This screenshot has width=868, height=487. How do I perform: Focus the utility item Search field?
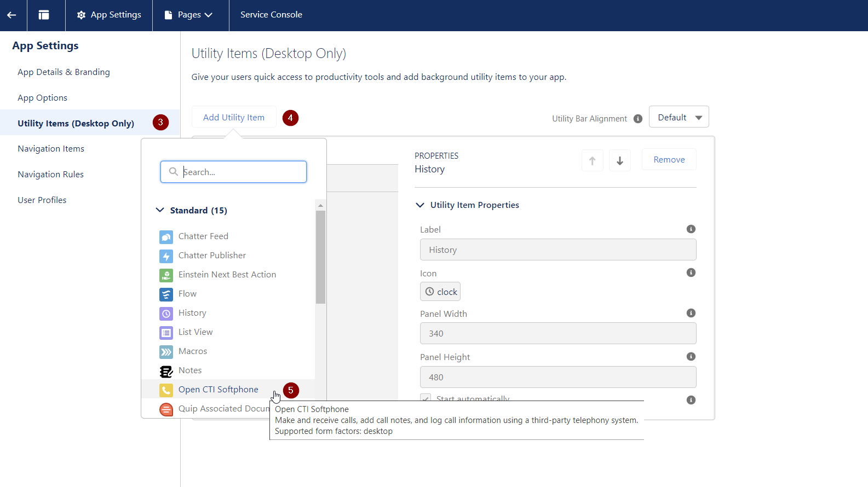click(x=233, y=172)
